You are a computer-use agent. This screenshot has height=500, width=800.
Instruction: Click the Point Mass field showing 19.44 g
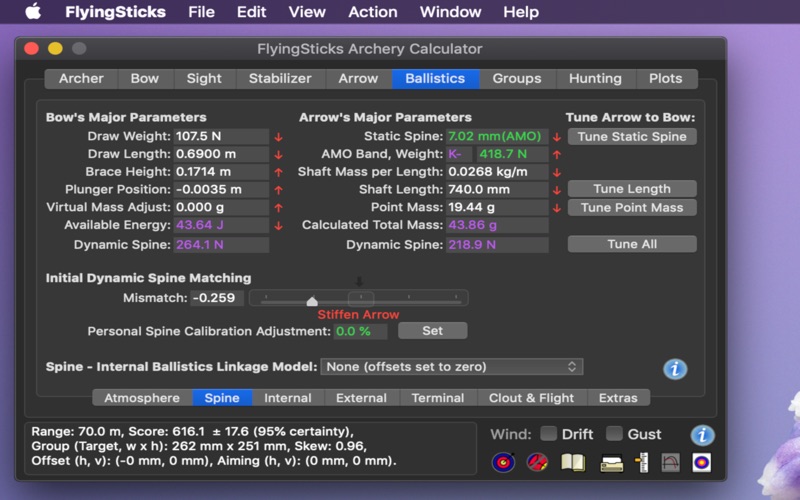(x=497, y=208)
